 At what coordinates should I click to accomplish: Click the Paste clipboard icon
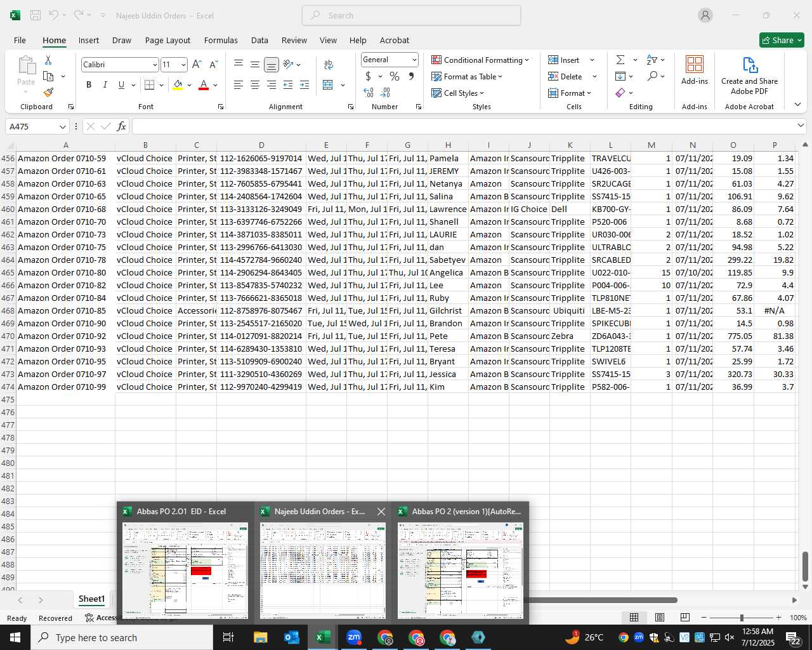[x=26, y=65]
